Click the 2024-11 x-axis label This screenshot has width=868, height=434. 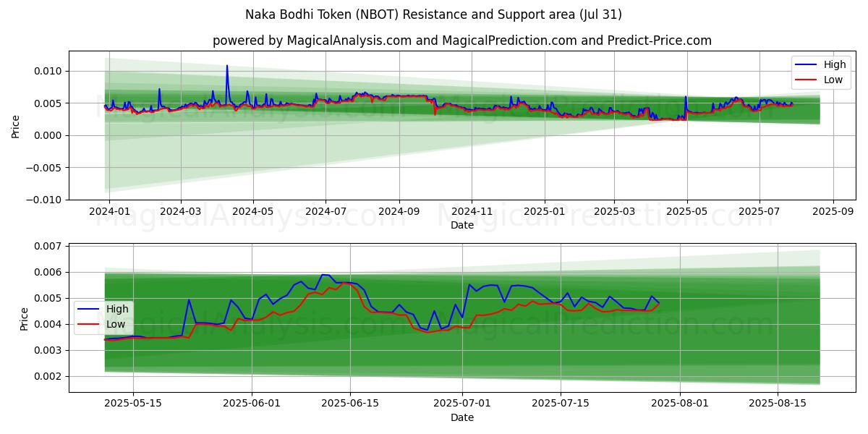pyautogui.click(x=472, y=212)
